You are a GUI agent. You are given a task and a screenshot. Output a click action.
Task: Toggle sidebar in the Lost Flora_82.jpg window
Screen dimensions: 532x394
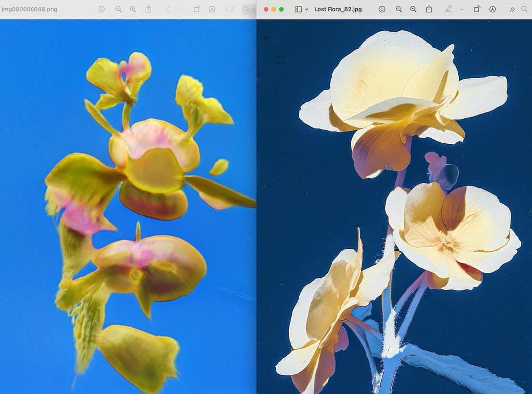click(x=298, y=9)
